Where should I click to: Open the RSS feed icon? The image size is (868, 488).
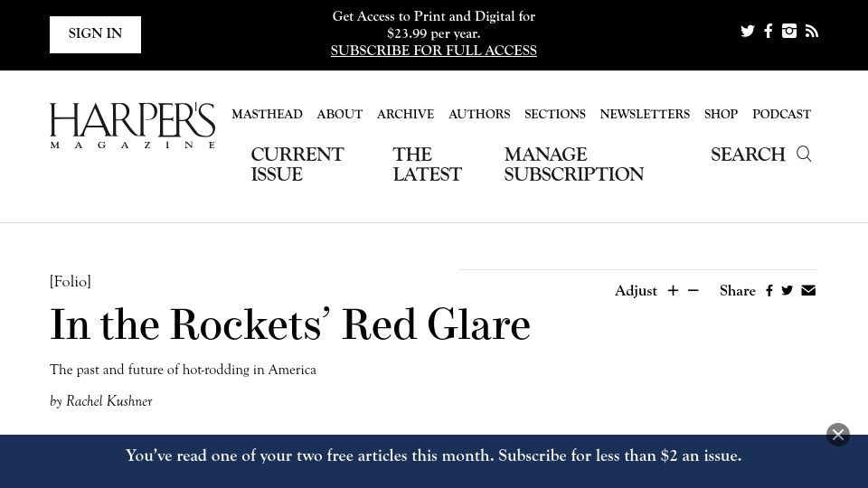(812, 32)
